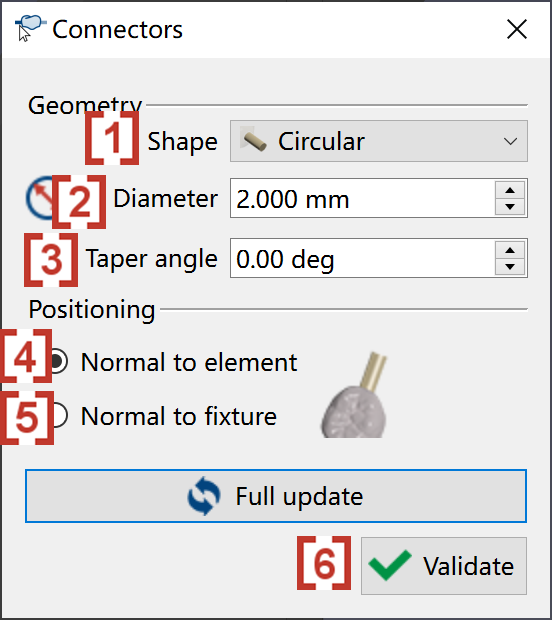552x620 pixels.
Task: Click into the Taper angle value field
Action: (x=363, y=258)
